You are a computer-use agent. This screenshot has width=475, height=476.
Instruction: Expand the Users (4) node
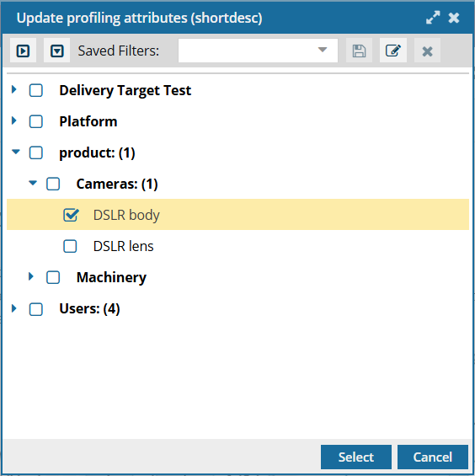[x=14, y=308]
